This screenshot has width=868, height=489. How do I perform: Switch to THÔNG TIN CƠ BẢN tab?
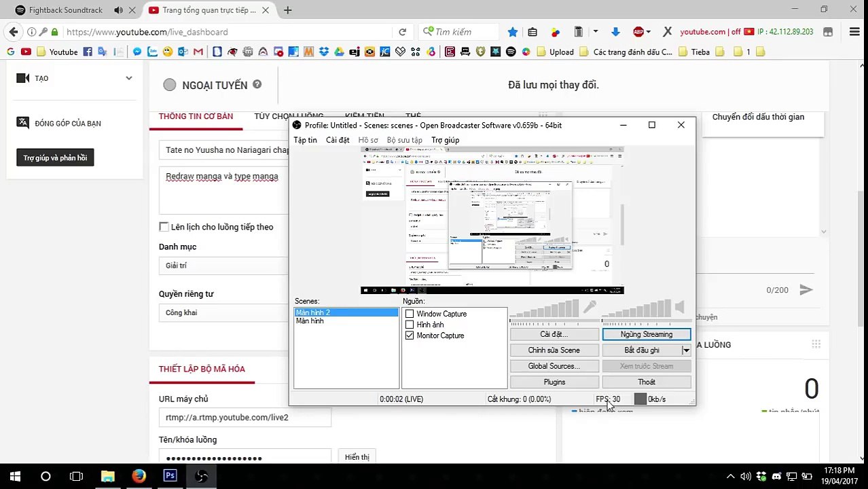[x=196, y=116]
